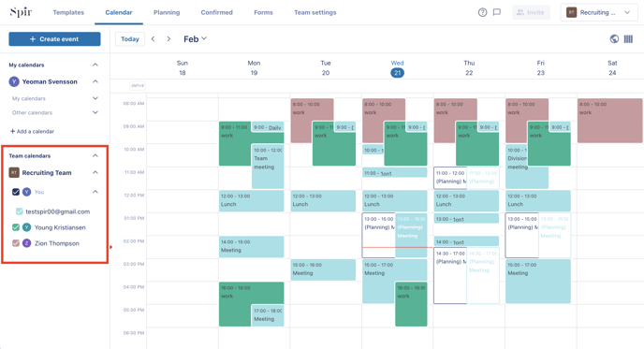
Task: Toggle testspir00@gmail.com calendar checkbox
Action: point(20,211)
